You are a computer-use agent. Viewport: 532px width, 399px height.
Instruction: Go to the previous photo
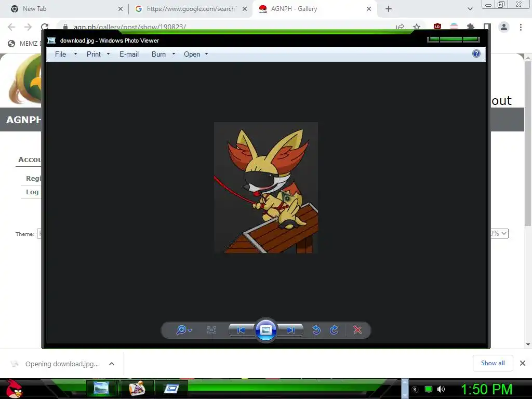[x=241, y=330]
